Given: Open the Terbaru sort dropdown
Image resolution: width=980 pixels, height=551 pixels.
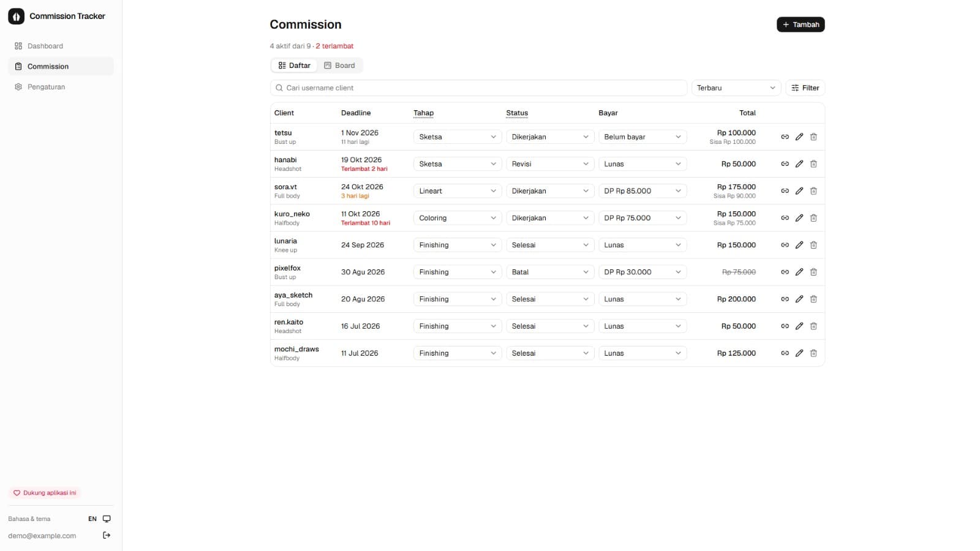Looking at the screenshot, I should click(x=736, y=88).
